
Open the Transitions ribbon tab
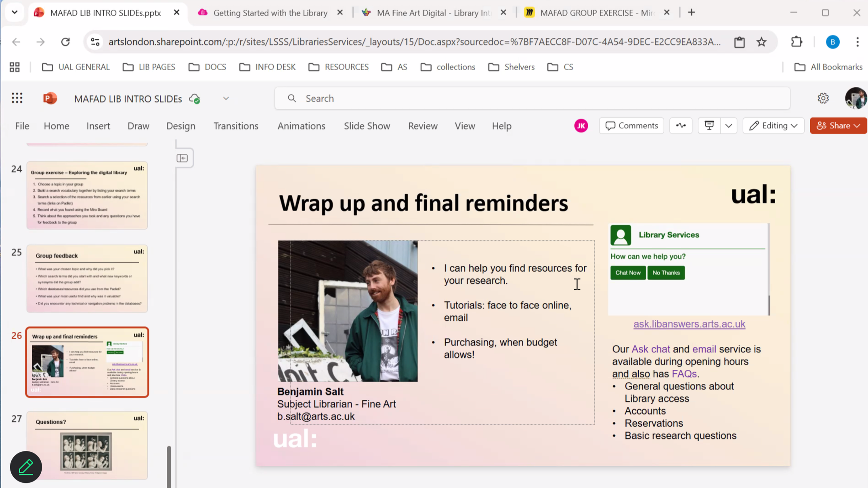click(236, 126)
